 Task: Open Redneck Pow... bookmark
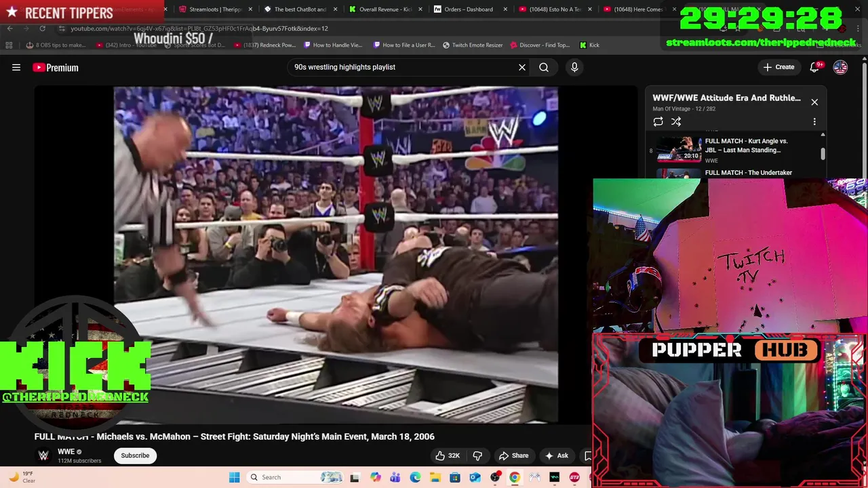tap(264, 45)
